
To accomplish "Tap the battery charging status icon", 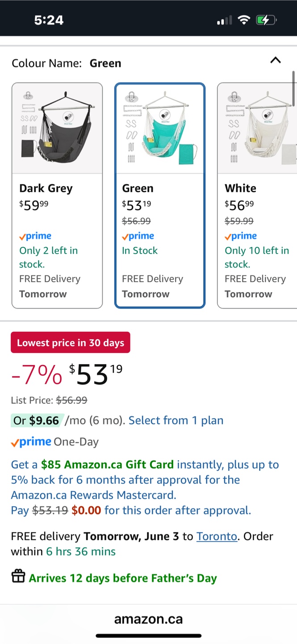I will pos(266,20).
